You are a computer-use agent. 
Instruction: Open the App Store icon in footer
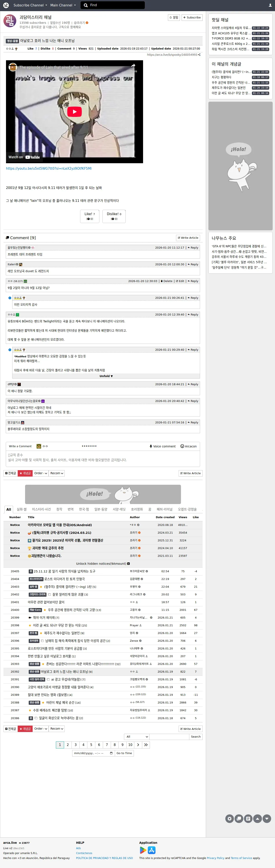pos(152,850)
